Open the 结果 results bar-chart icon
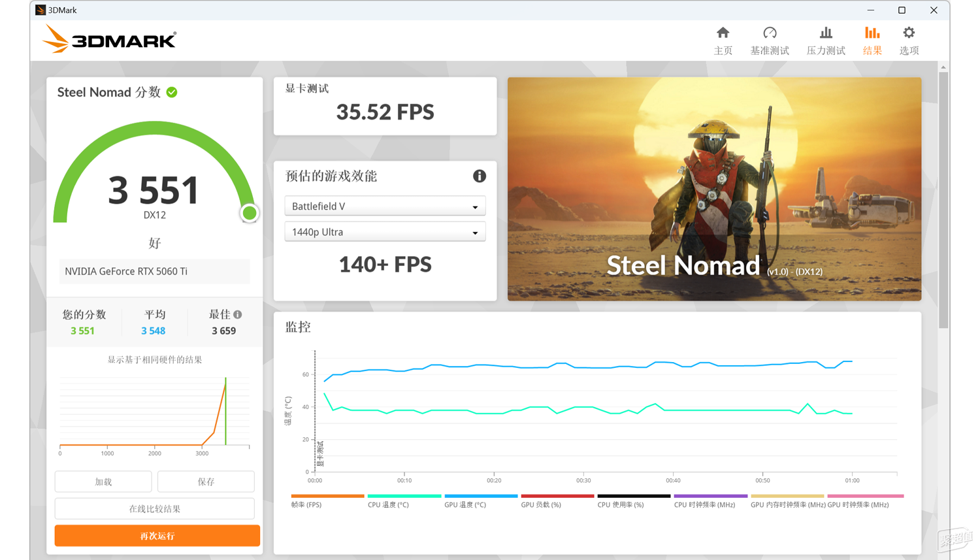980x560 pixels. [x=872, y=33]
